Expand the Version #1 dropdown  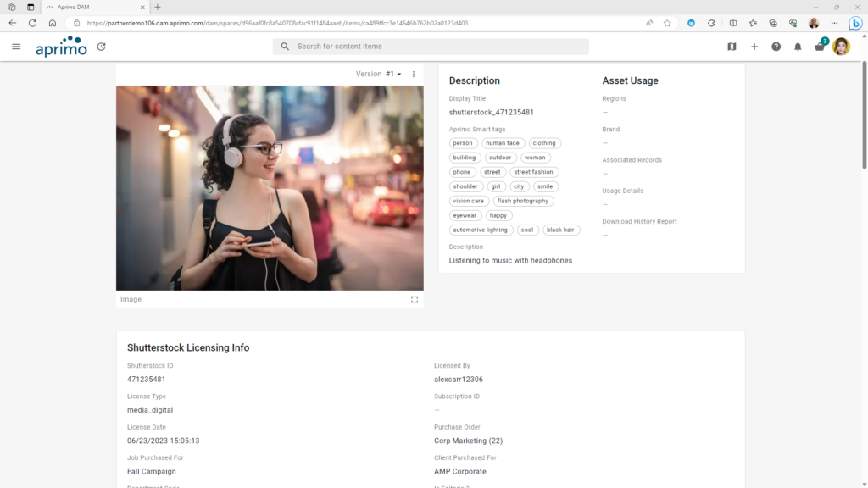point(392,75)
